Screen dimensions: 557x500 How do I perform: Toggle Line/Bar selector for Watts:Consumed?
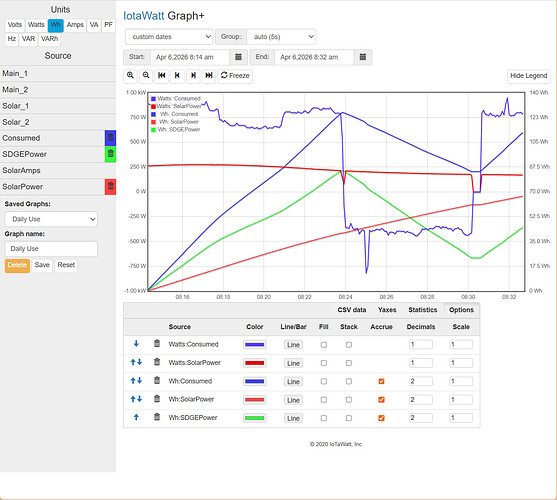[293, 345]
